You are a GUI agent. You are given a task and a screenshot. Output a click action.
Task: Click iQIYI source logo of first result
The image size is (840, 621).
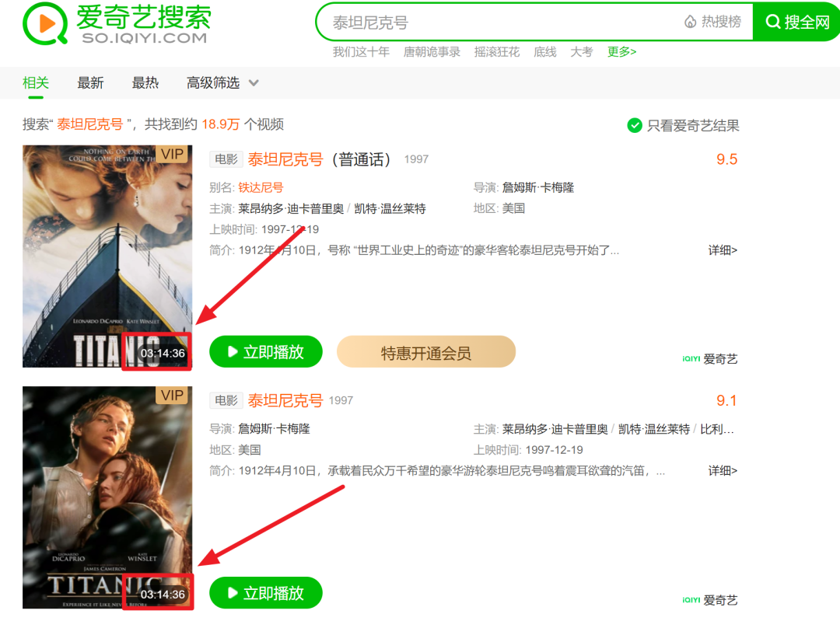[710, 359]
